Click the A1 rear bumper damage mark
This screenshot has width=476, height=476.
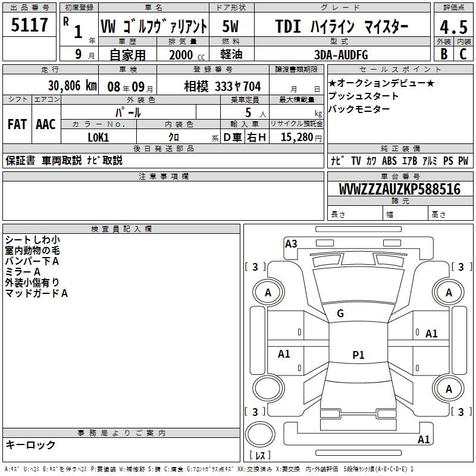[x=424, y=439]
